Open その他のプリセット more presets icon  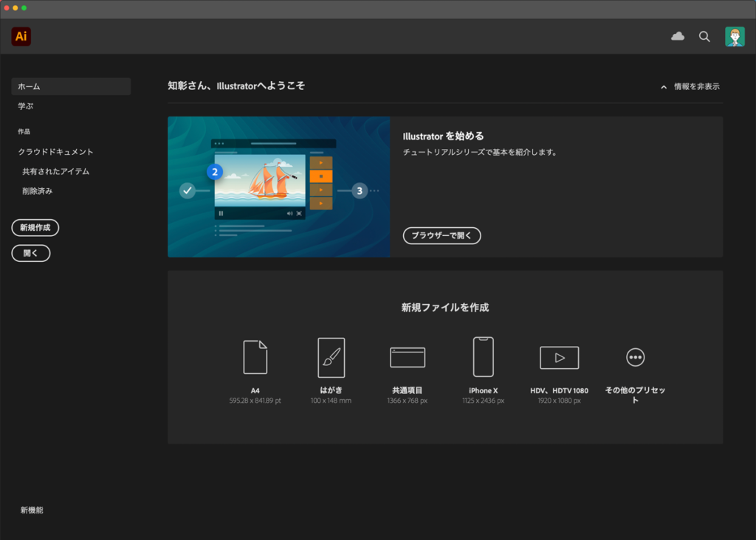tap(636, 358)
